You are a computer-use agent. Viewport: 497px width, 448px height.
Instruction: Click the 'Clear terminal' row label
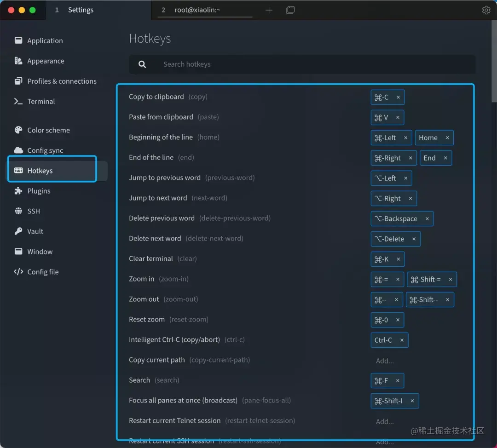(x=151, y=259)
